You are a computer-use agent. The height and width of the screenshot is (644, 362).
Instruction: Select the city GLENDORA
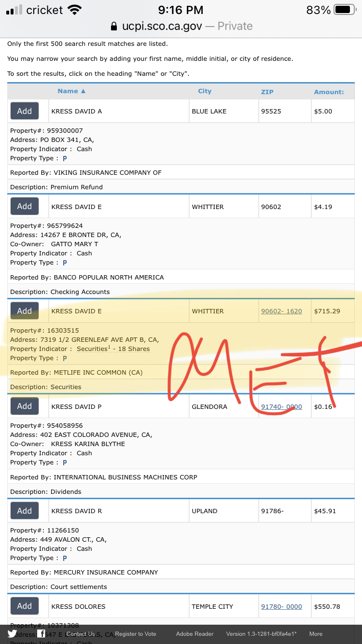(209, 406)
